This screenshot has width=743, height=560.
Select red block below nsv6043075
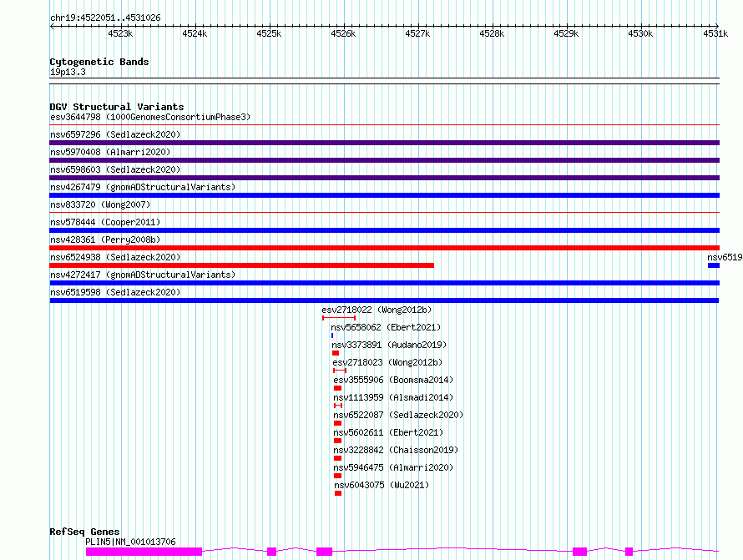(x=338, y=493)
